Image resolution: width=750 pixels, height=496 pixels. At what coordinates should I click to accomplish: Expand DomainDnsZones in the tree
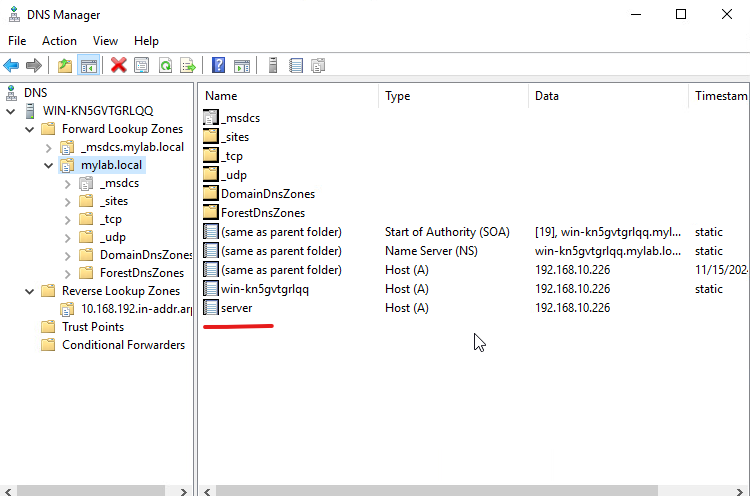tap(67, 256)
